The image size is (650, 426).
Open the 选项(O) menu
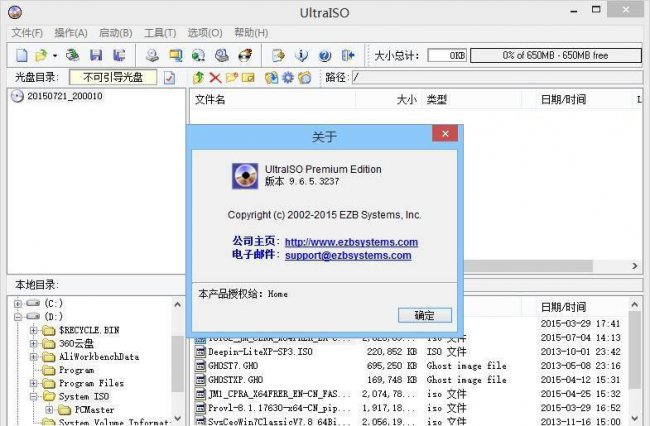click(x=205, y=33)
